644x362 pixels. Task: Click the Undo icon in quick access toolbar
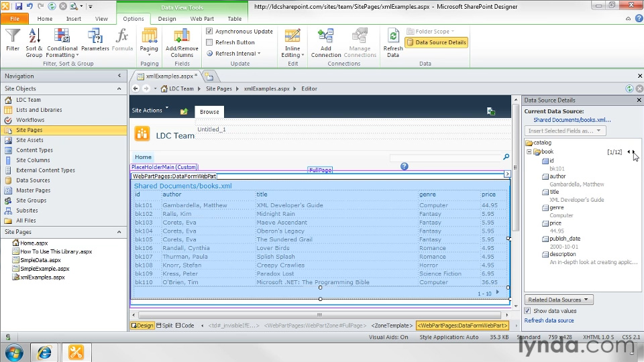[30, 6]
